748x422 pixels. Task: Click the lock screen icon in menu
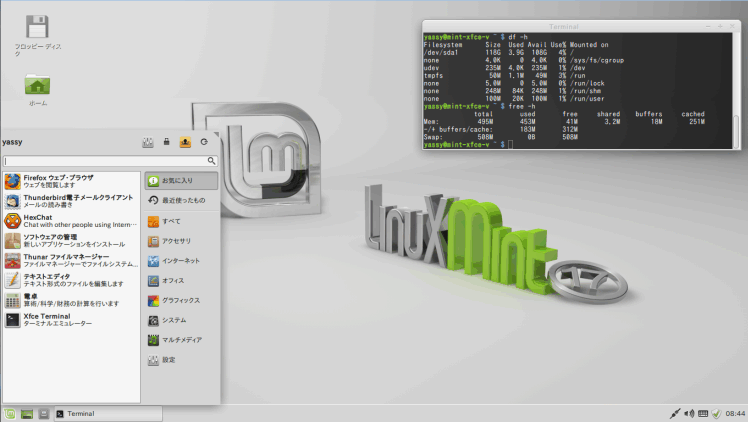point(166,142)
